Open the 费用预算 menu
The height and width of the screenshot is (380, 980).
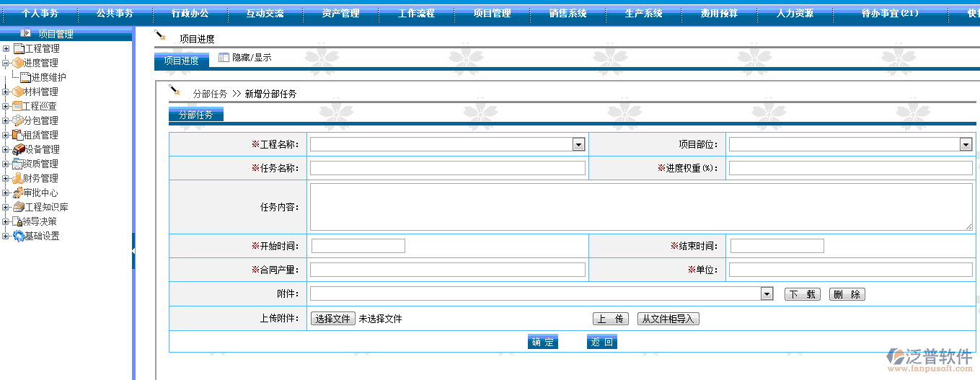tap(719, 14)
